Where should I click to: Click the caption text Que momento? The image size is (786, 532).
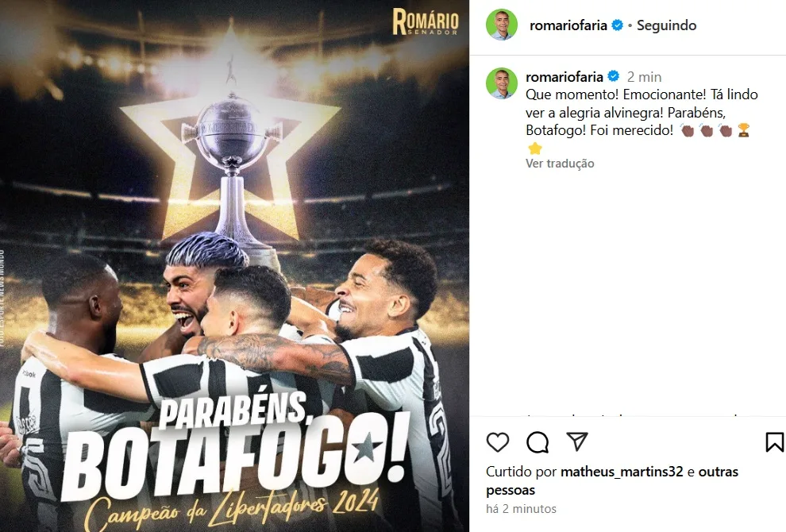(x=571, y=94)
